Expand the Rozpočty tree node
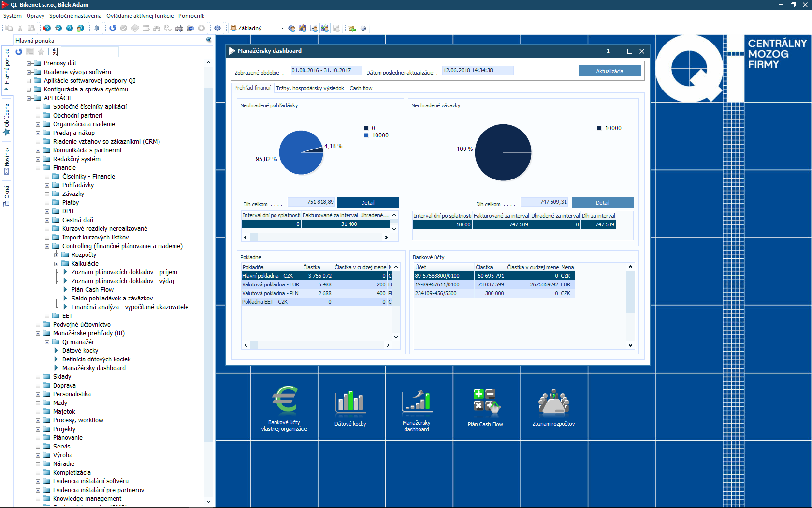 coord(57,255)
